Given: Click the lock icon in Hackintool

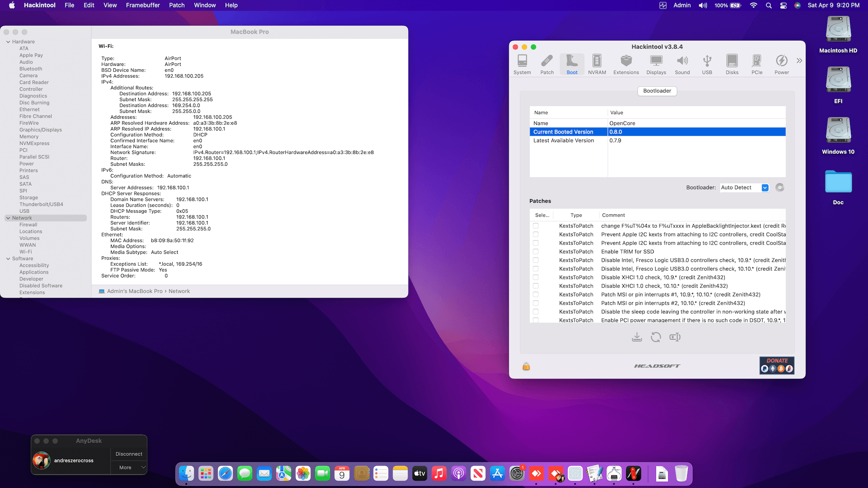Looking at the screenshot, I should coord(526,366).
